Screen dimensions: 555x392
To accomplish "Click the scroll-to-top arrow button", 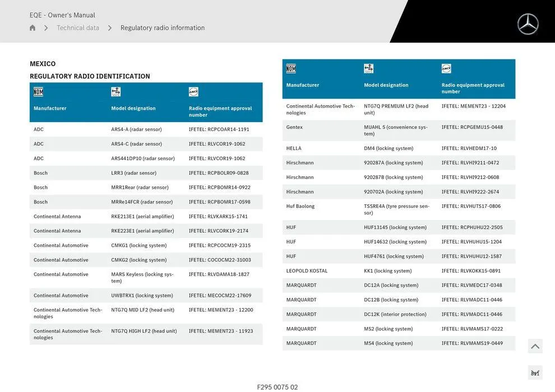I will (535, 347).
